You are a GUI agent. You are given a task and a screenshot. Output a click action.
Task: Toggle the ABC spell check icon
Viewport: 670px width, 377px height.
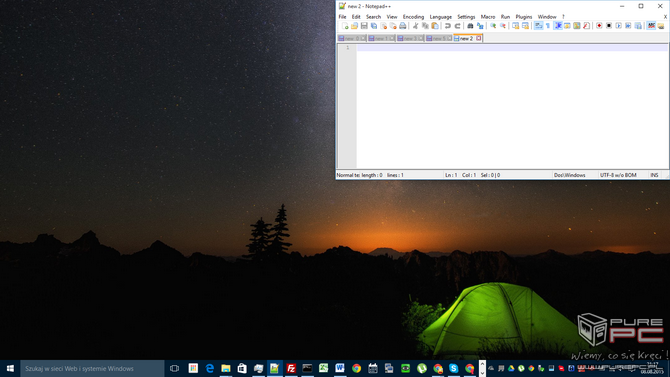point(651,26)
